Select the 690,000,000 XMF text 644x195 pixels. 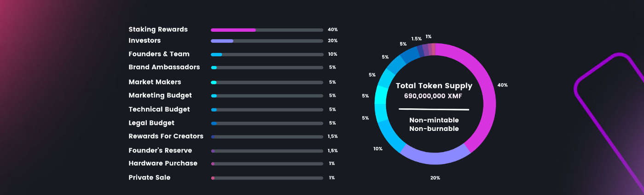[x=433, y=96]
